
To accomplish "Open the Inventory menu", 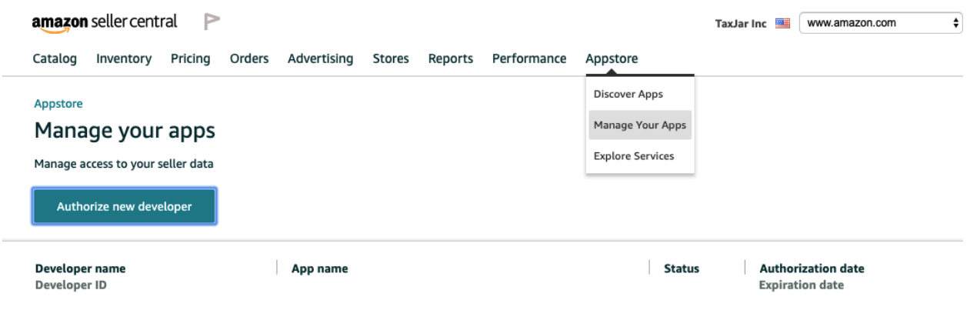I will coord(124,58).
